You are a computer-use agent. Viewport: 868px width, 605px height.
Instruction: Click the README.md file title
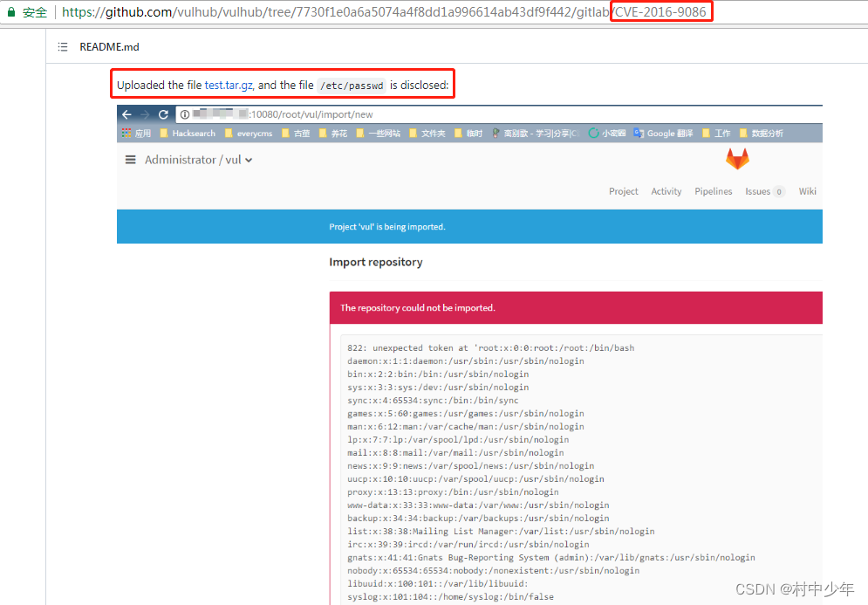(109, 47)
